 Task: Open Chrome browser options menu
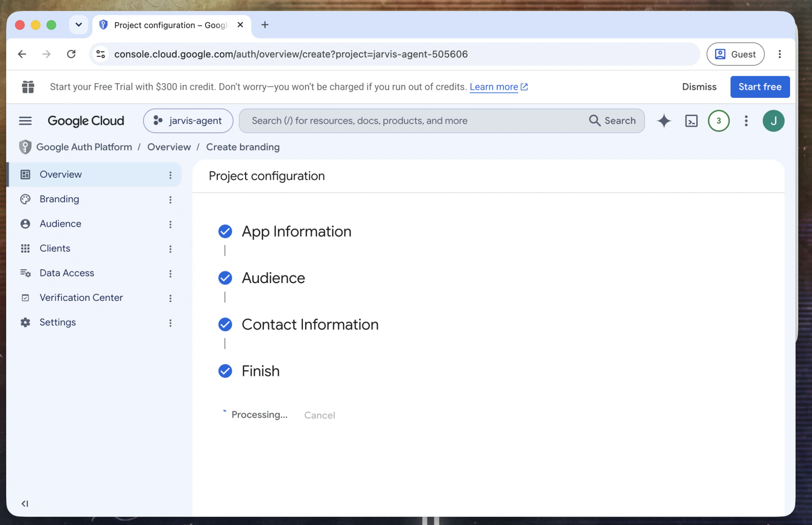(780, 54)
